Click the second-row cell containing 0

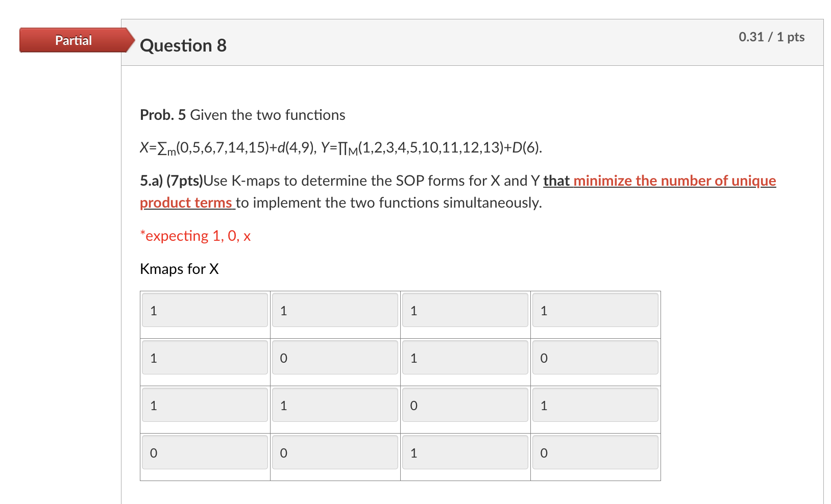[x=335, y=358]
